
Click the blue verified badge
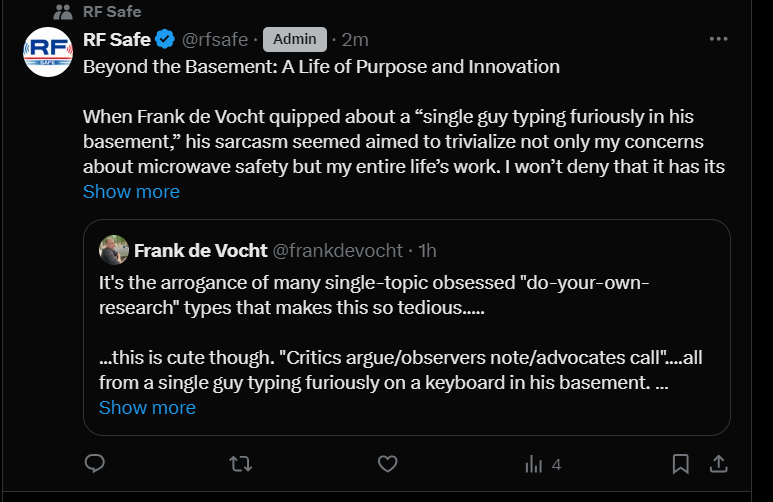coord(165,40)
